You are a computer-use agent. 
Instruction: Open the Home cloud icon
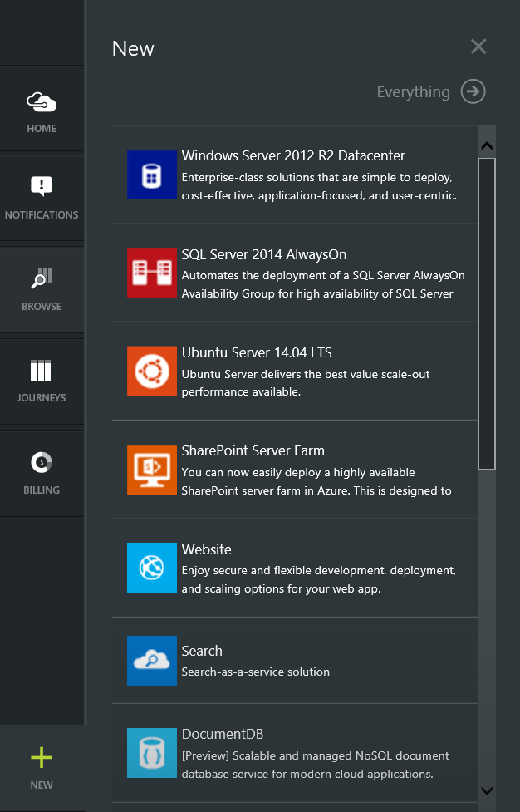pyautogui.click(x=42, y=102)
